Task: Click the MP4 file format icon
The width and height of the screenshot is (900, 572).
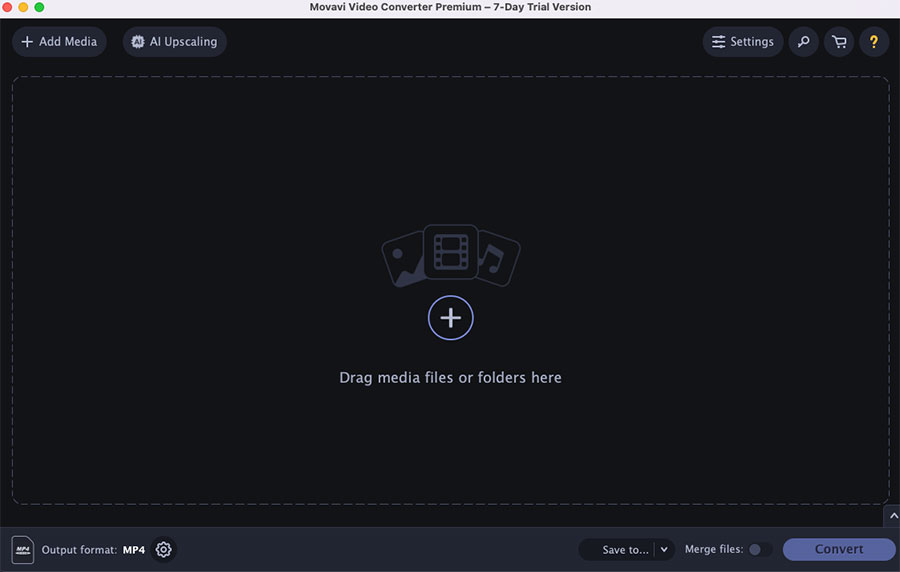Action: pos(23,550)
